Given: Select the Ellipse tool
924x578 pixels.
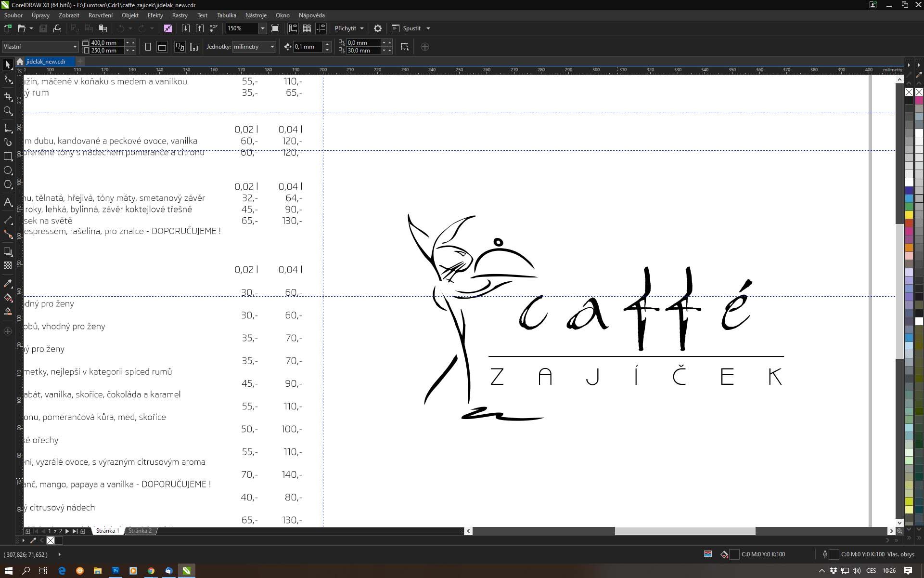Looking at the screenshot, I should 8,171.
